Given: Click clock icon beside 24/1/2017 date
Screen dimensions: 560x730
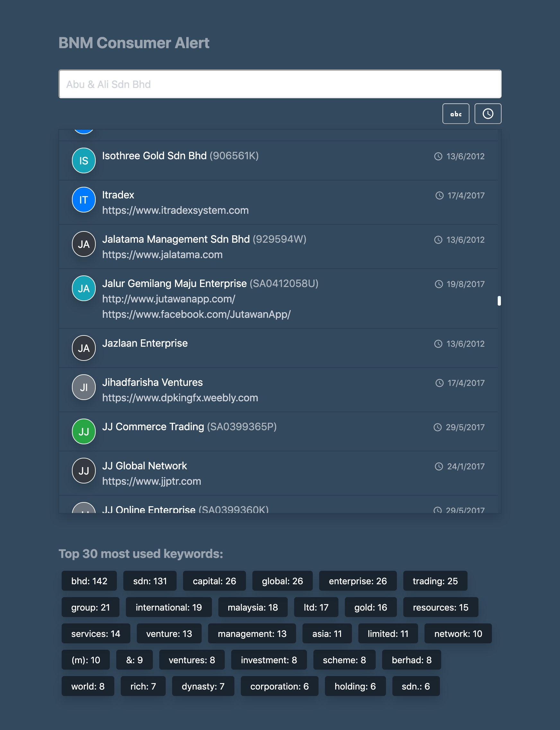Looking at the screenshot, I should coord(439,466).
